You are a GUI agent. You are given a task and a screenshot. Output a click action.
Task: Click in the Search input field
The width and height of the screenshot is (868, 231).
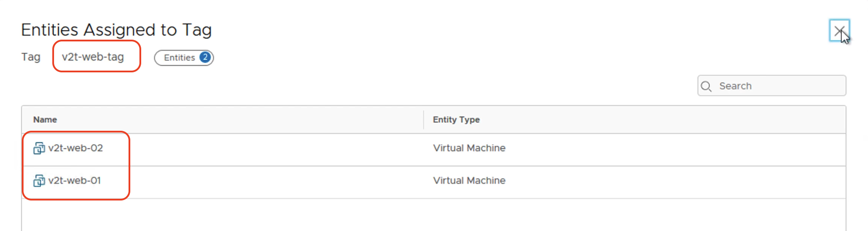click(x=772, y=86)
